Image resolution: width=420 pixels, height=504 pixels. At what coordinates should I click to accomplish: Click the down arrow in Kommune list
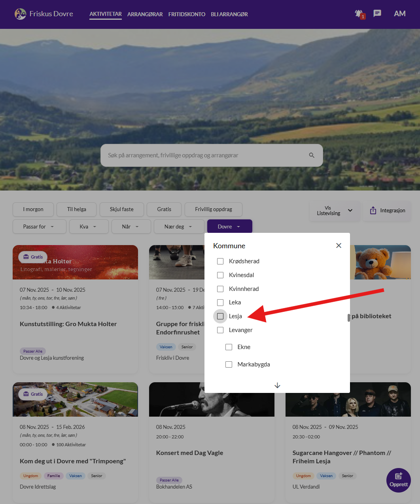point(277,385)
